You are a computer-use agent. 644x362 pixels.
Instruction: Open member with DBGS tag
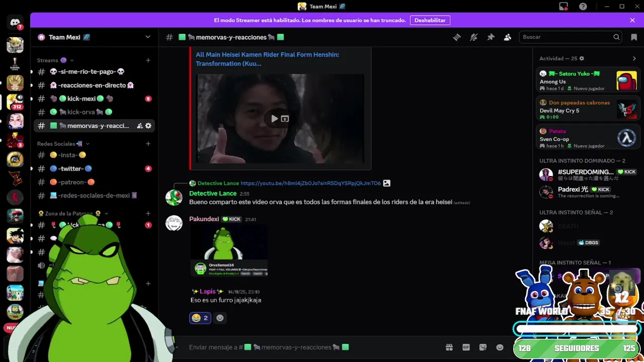[588, 242]
